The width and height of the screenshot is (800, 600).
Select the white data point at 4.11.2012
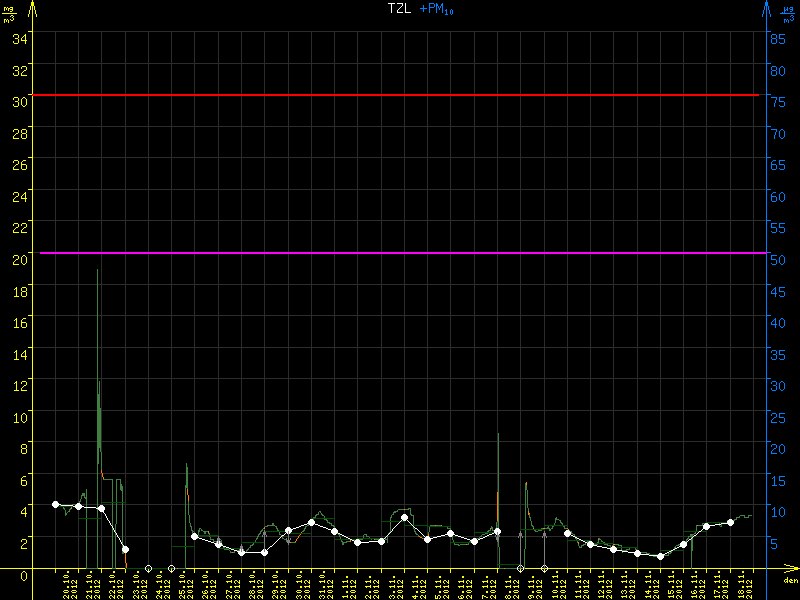[x=404, y=518]
